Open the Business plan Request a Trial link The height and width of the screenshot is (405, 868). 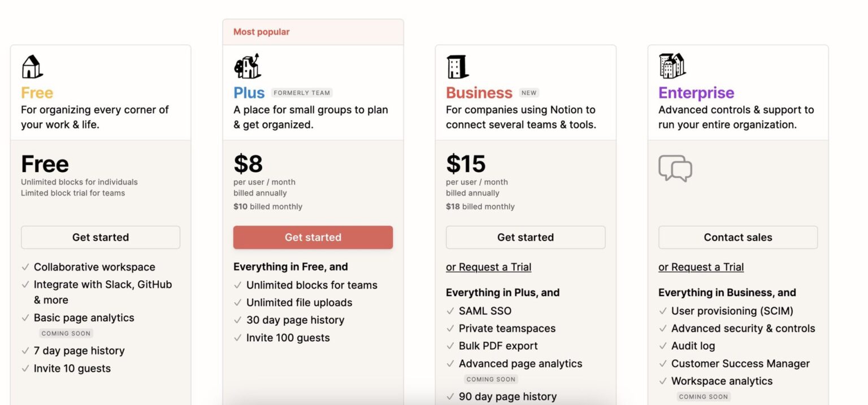tap(488, 267)
